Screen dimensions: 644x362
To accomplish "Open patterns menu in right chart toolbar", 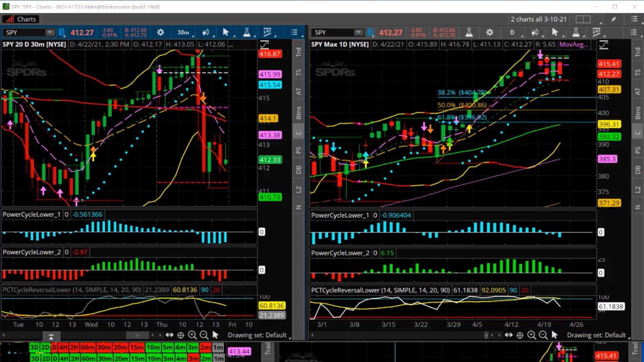I will 596,33.
